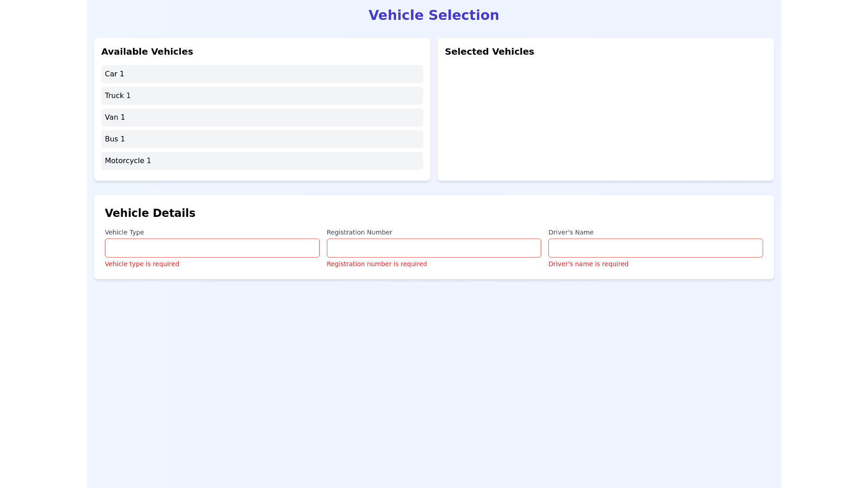Image resolution: width=868 pixels, height=488 pixels.
Task: Click 'Registration number is required' error text
Action: coord(377,264)
